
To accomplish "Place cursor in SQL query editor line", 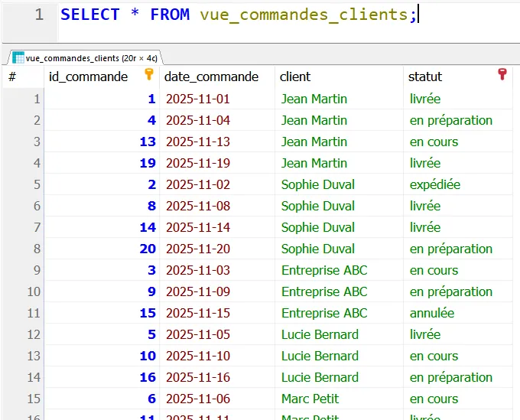I will click(288, 15).
